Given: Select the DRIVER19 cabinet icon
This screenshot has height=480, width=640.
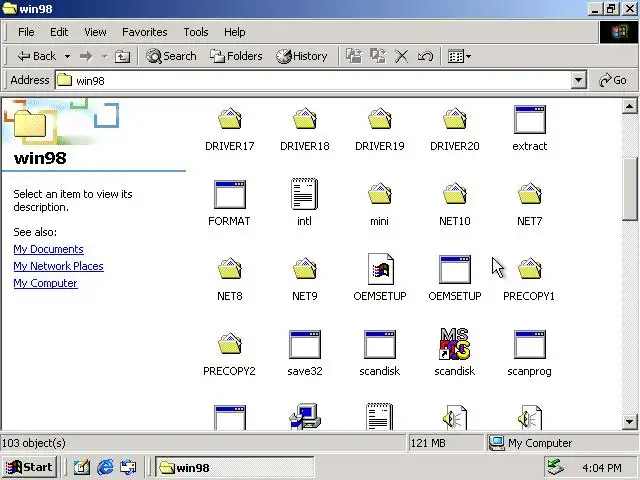Looking at the screenshot, I should [380, 119].
